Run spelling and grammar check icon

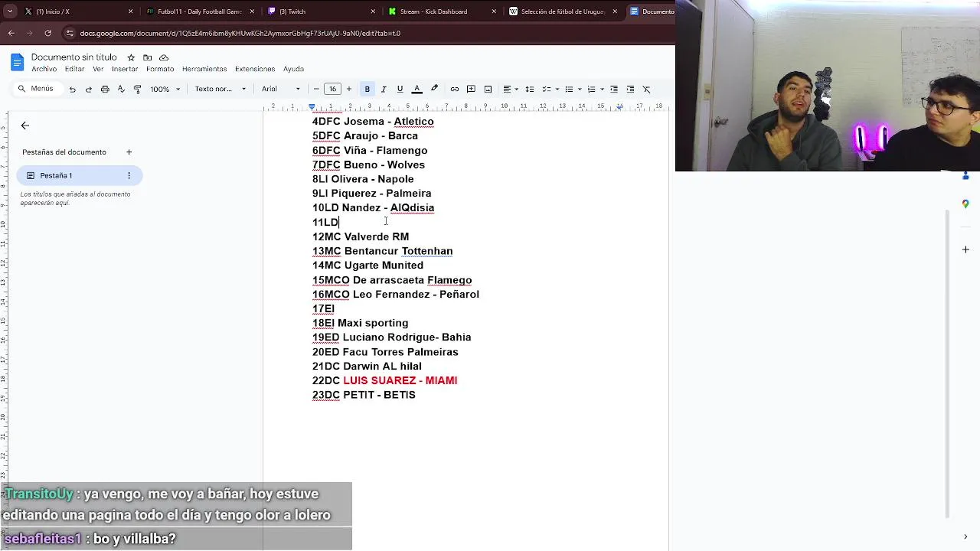[x=121, y=90]
